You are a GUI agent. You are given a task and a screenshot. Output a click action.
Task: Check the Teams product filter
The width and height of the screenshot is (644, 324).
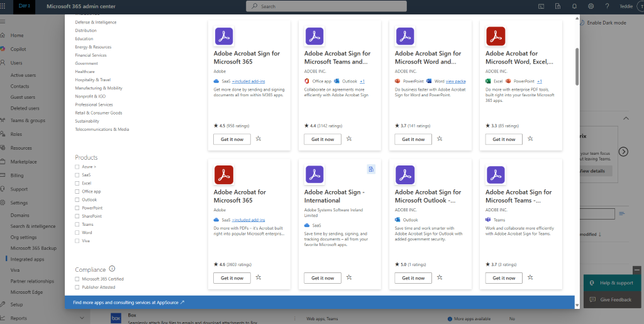[77, 224]
